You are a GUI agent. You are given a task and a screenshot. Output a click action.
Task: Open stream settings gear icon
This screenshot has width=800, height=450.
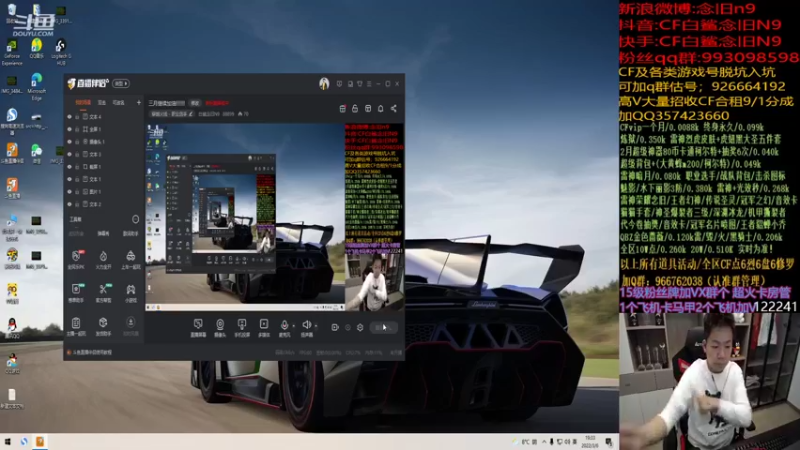pyautogui.click(x=360, y=328)
